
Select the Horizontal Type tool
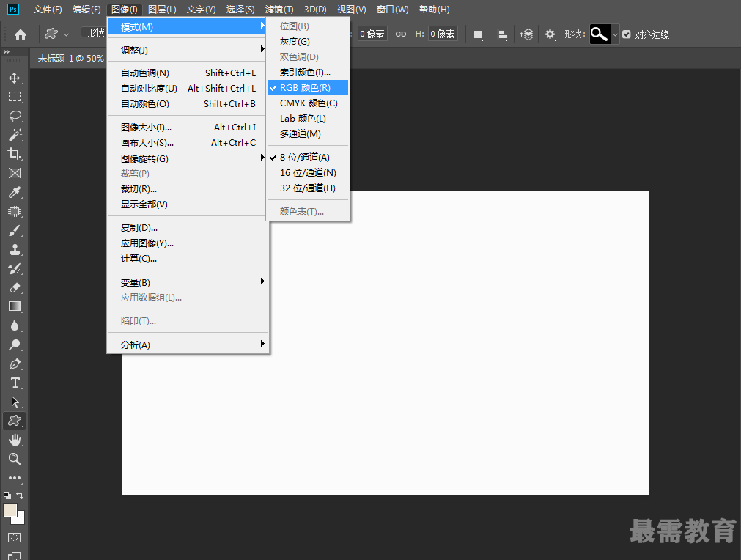15,383
